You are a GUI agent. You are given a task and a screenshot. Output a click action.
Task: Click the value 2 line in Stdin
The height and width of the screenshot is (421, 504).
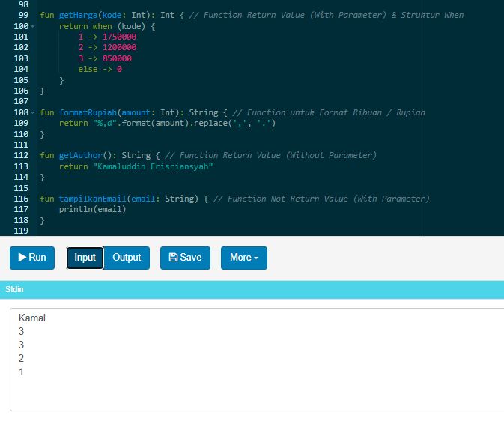tap(21, 358)
